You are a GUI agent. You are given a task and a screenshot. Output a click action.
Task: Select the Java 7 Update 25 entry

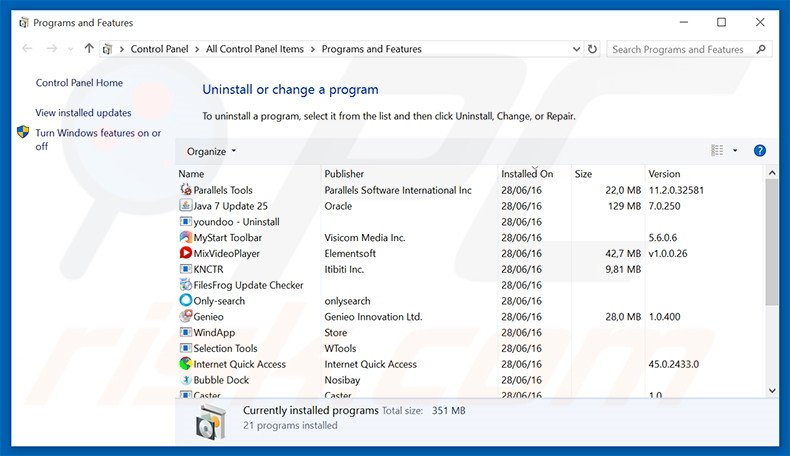[x=231, y=206]
